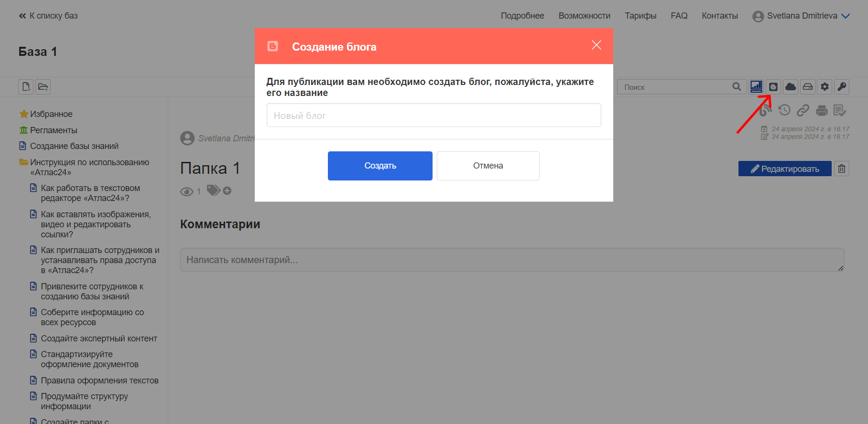Image resolution: width=868 pixels, height=424 pixels.
Task: Open Как вставлять изображения, видео document
Action: (x=96, y=224)
